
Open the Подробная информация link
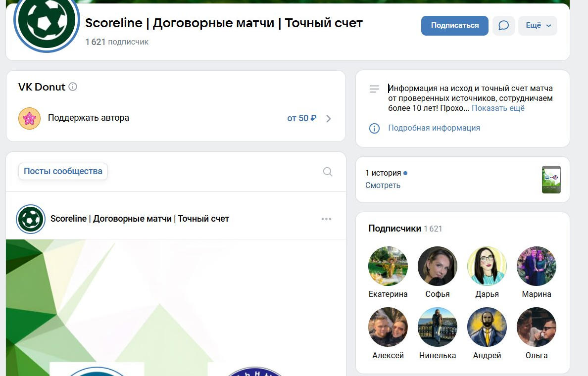click(x=434, y=128)
